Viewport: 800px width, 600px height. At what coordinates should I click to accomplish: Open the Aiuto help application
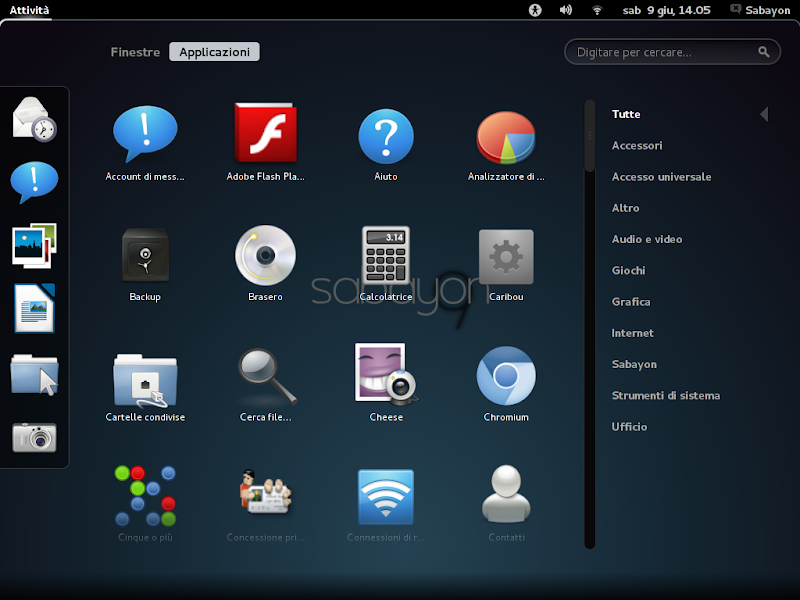[x=386, y=136]
